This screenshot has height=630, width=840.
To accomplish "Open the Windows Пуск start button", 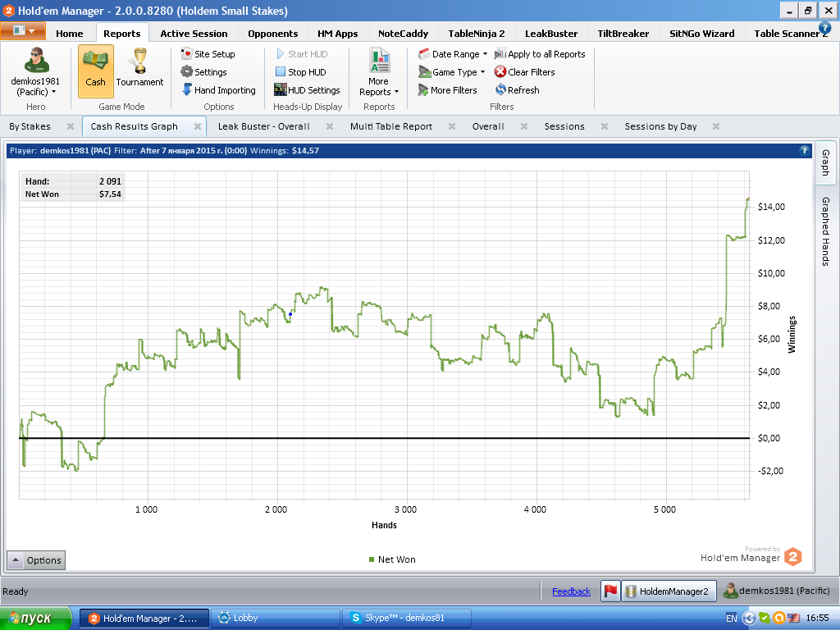I will pos(34,619).
